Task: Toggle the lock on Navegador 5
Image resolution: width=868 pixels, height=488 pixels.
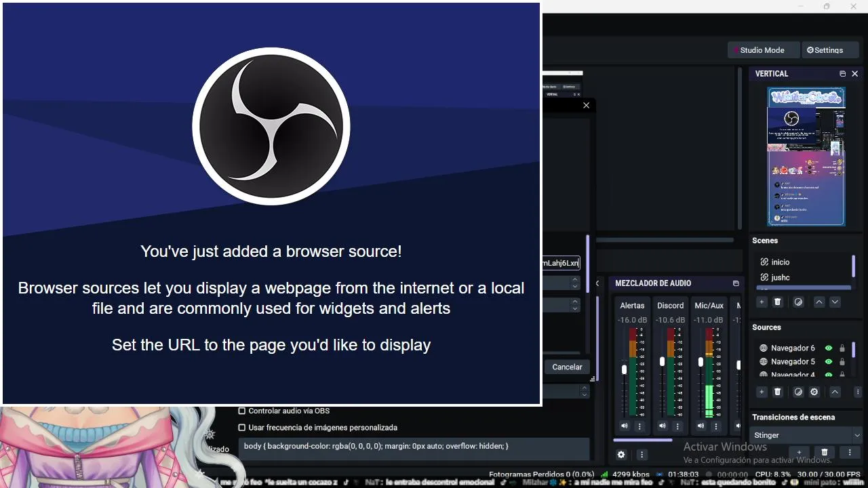Action: (842, 361)
